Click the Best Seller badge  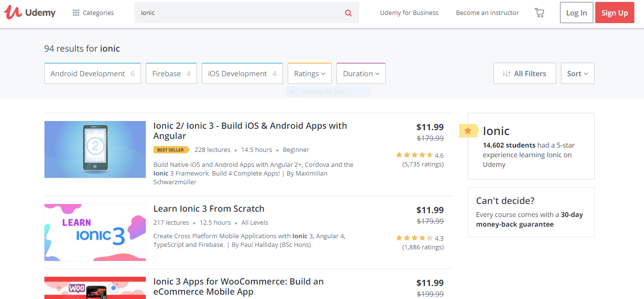coord(171,150)
